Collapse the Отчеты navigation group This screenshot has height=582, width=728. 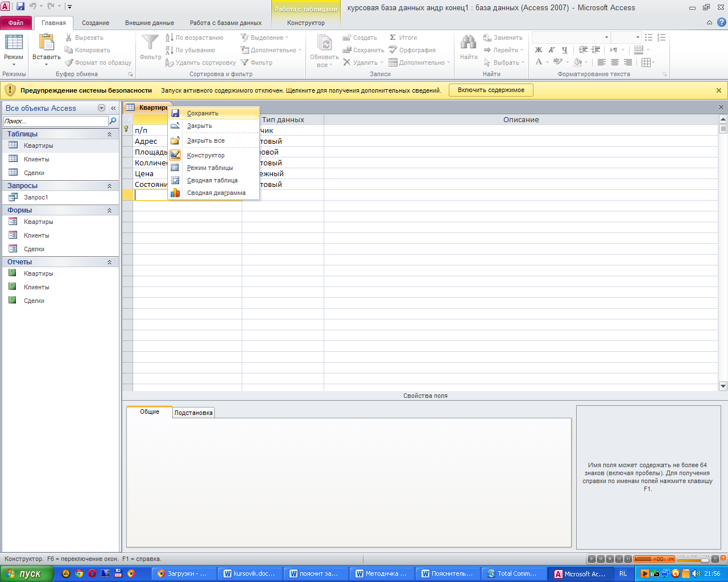coord(109,262)
